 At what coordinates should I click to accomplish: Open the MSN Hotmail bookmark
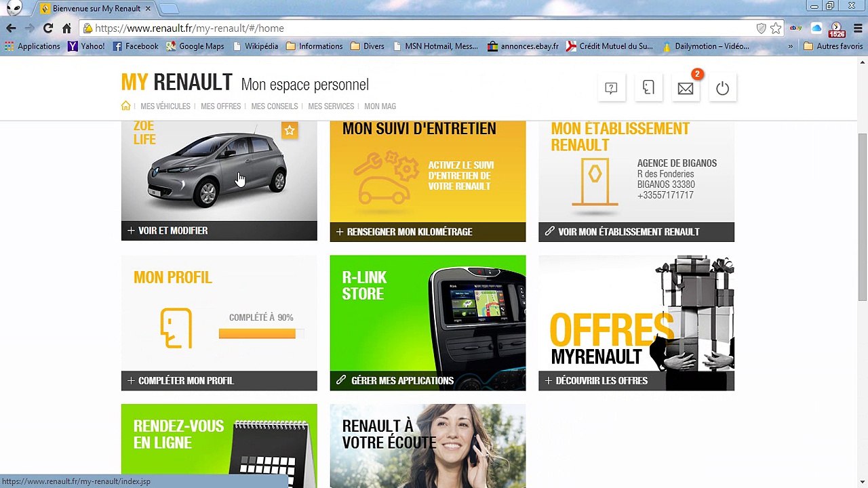[x=435, y=46]
